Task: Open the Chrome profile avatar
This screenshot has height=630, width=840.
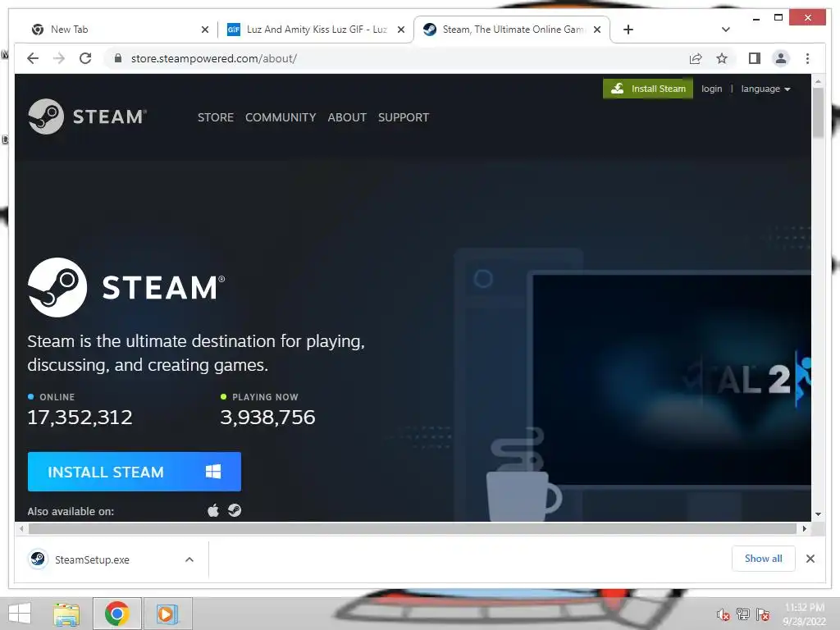Action: coord(781,58)
